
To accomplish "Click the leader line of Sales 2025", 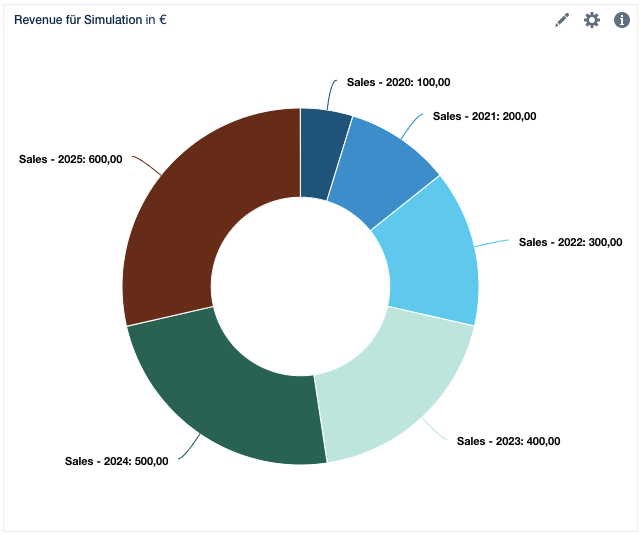I will [145, 165].
